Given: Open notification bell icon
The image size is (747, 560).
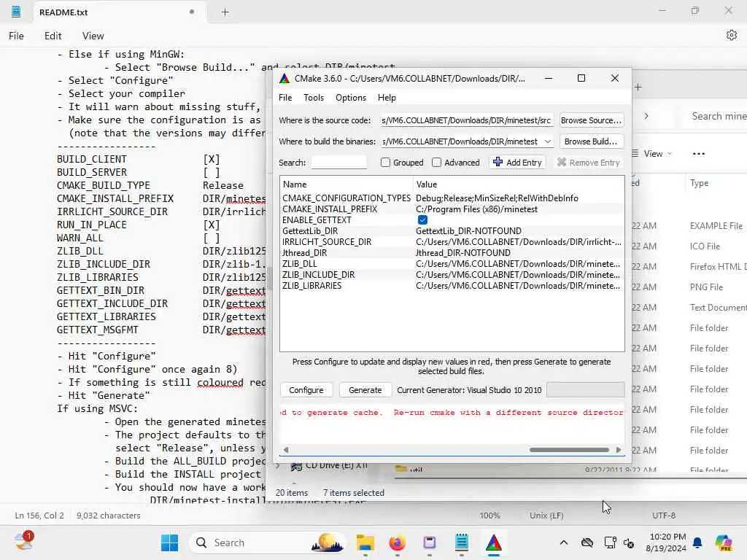Looking at the screenshot, I should pos(697,542).
